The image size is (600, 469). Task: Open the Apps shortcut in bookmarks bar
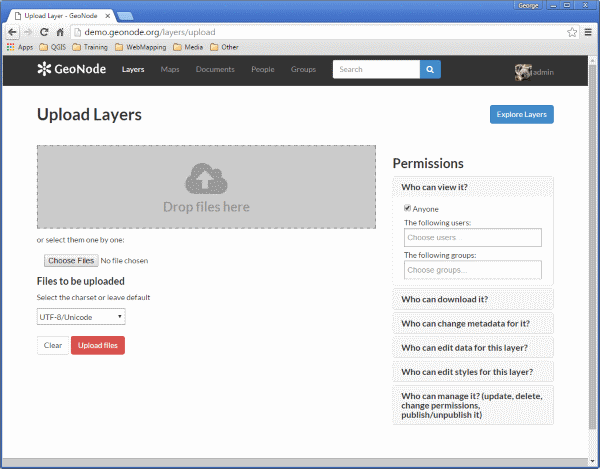pyautogui.click(x=20, y=47)
